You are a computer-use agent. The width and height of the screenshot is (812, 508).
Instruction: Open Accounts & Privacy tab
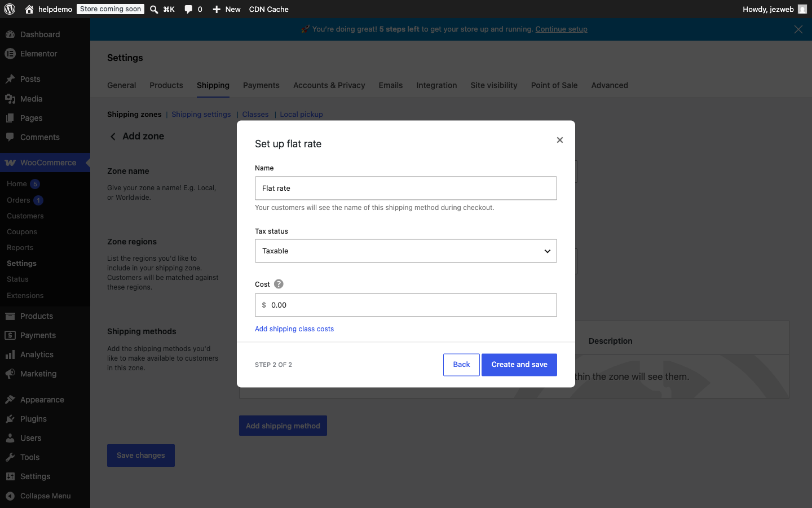[x=329, y=85]
